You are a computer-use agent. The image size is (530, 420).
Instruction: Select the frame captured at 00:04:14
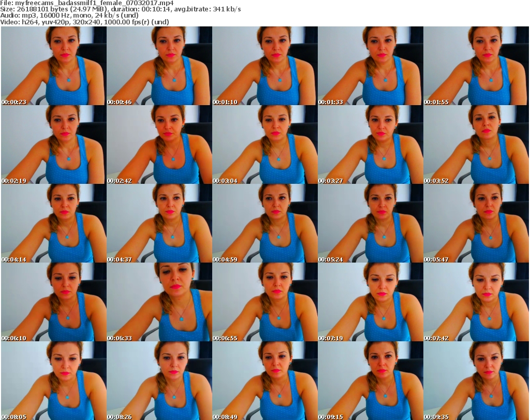coord(54,223)
